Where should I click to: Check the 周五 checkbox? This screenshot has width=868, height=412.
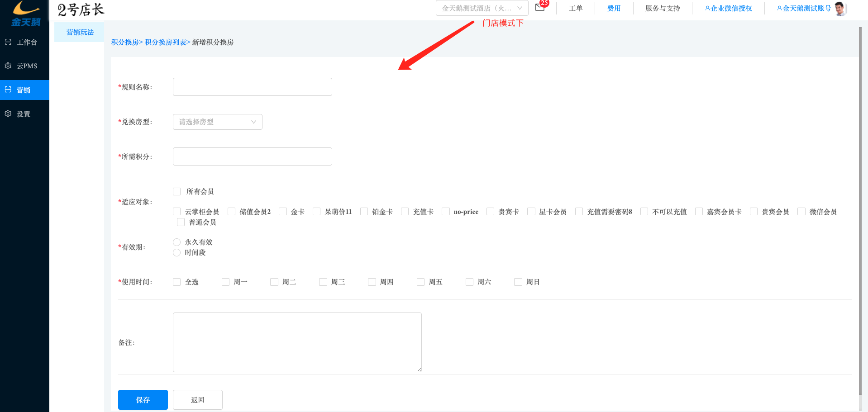tap(420, 282)
